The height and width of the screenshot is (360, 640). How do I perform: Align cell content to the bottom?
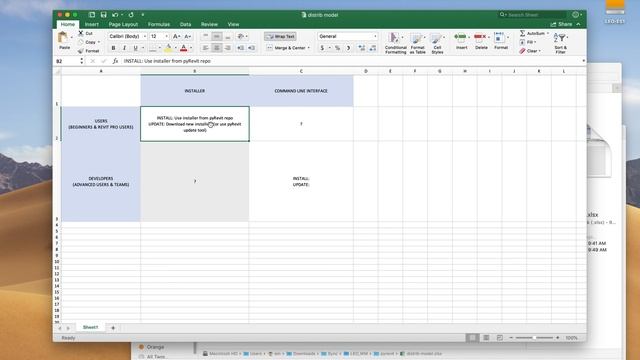pos(228,36)
